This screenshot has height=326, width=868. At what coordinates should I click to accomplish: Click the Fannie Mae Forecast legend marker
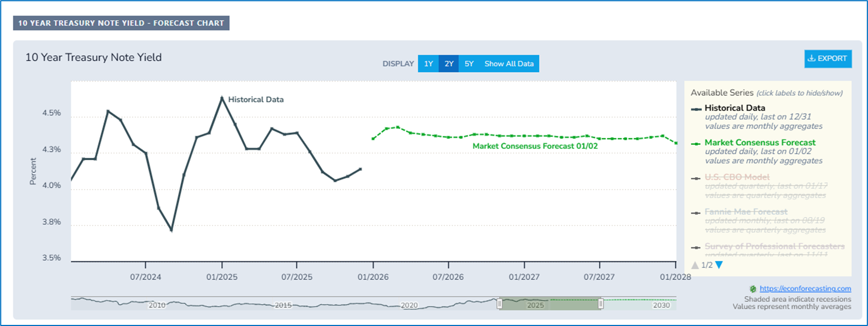(696, 213)
